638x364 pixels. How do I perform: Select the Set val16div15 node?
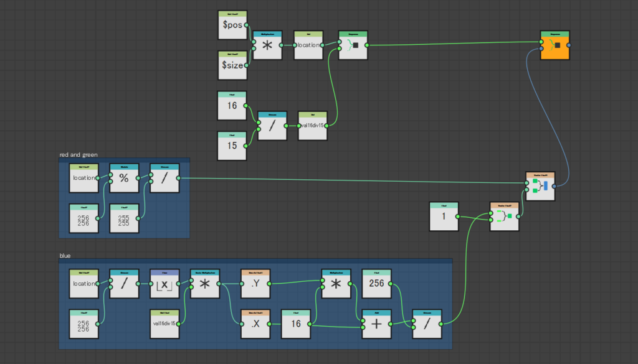312,126
